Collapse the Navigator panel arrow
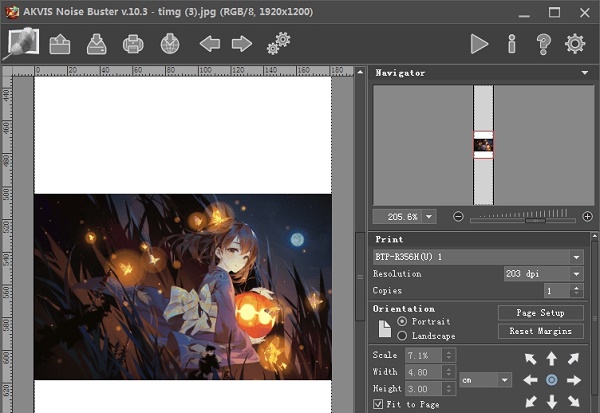 (585, 73)
